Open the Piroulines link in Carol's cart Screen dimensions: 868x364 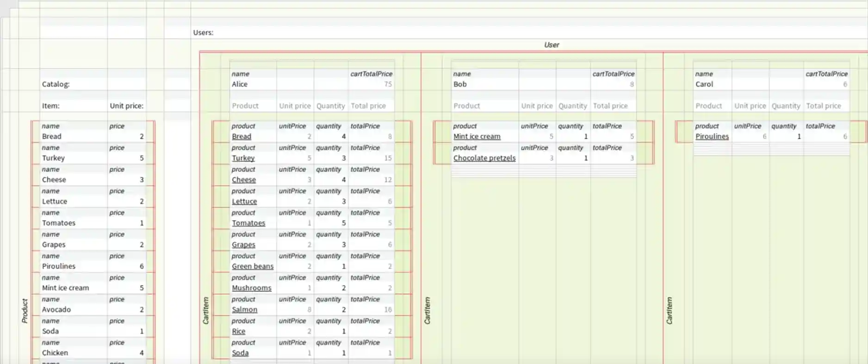[712, 136]
